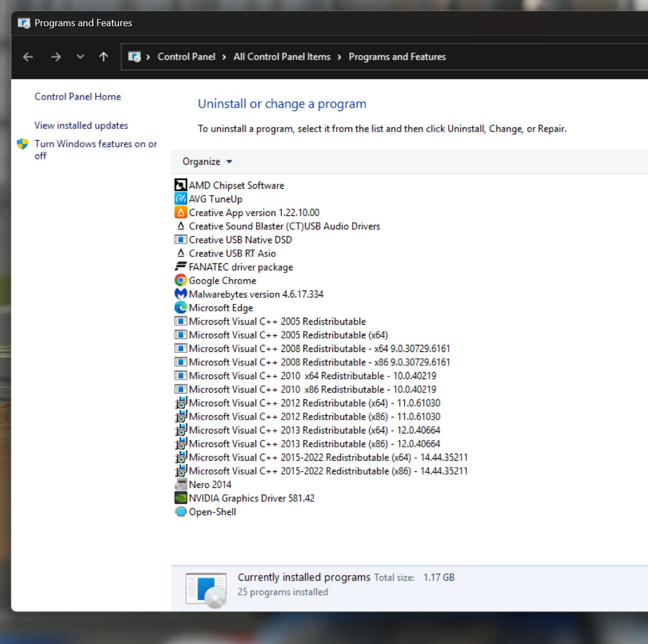The width and height of the screenshot is (648, 644).
Task: Click the Visual C++ 2012 (x64) installer icon
Action: (x=181, y=402)
